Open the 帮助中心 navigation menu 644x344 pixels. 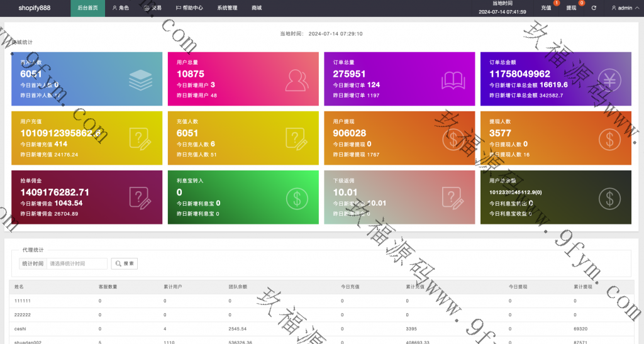coord(189,8)
